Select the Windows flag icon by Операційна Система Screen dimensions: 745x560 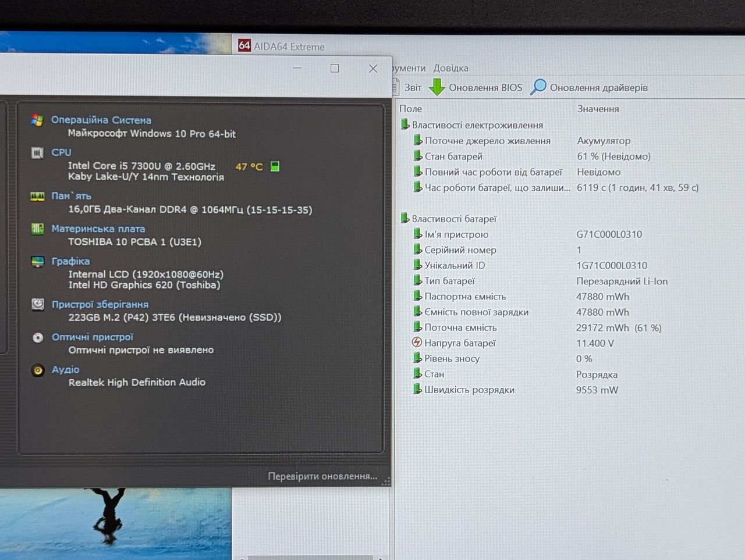coord(37,120)
